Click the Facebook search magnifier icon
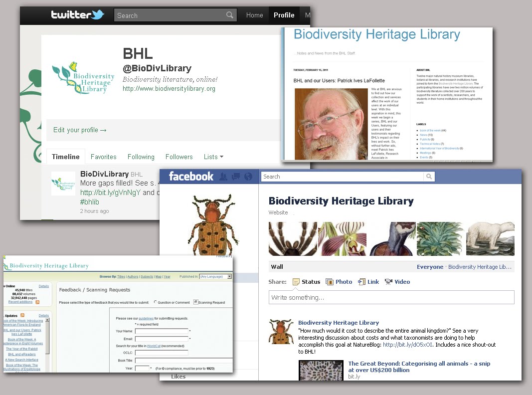 click(428, 177)
